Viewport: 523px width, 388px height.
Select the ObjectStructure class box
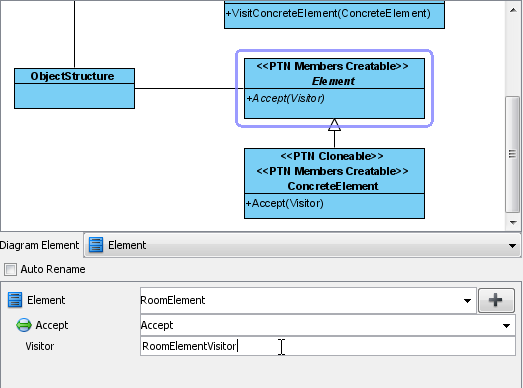click(x=74, y=88)
